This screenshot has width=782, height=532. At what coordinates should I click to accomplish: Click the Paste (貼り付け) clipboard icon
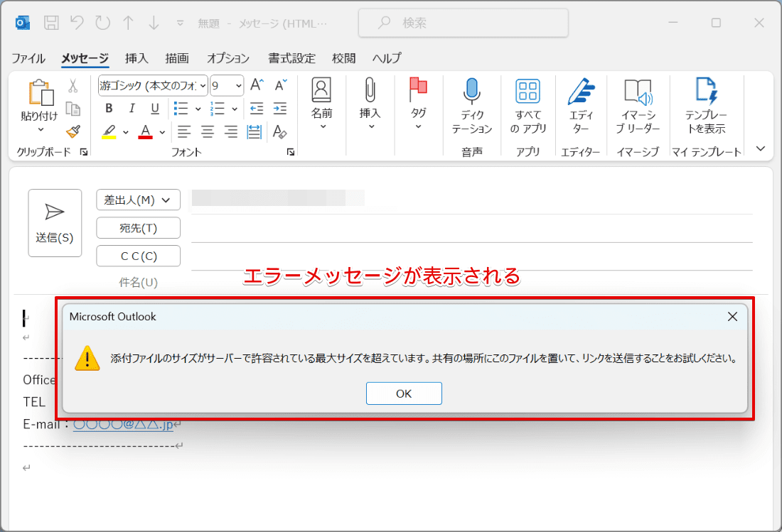tap(41, 92)
